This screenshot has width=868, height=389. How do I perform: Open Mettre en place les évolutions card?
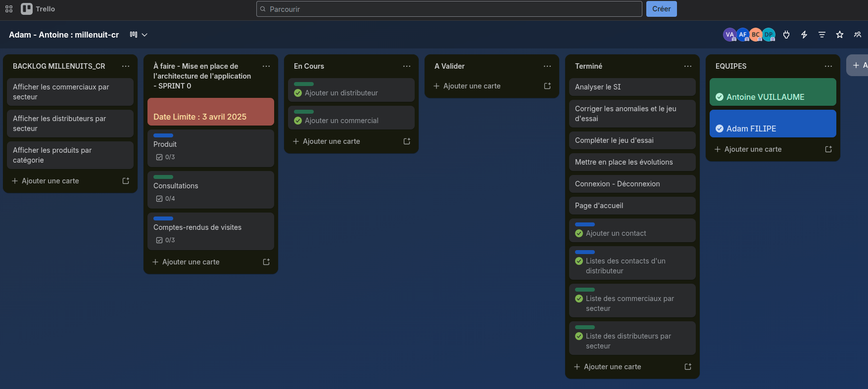coord(632,162)
